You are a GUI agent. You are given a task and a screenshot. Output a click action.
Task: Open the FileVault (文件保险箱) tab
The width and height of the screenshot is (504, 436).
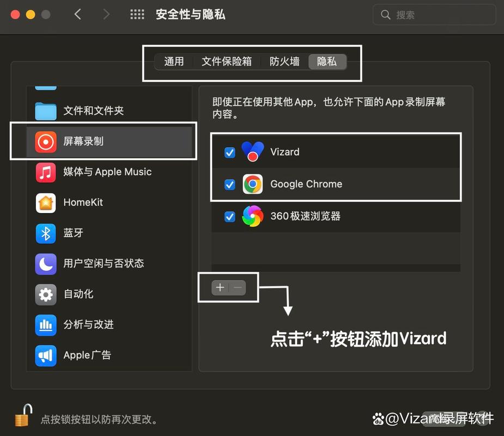pos(227,62)
